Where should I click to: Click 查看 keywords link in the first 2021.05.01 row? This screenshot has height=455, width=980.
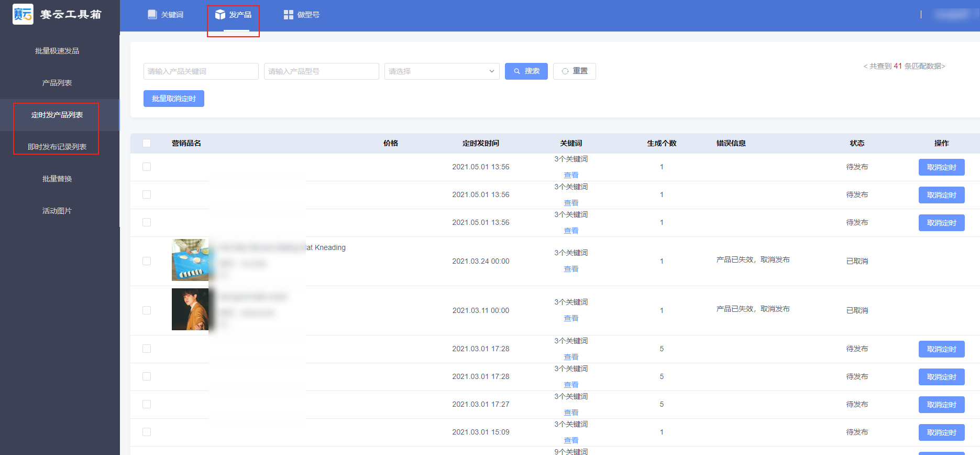tap(571, 175)
